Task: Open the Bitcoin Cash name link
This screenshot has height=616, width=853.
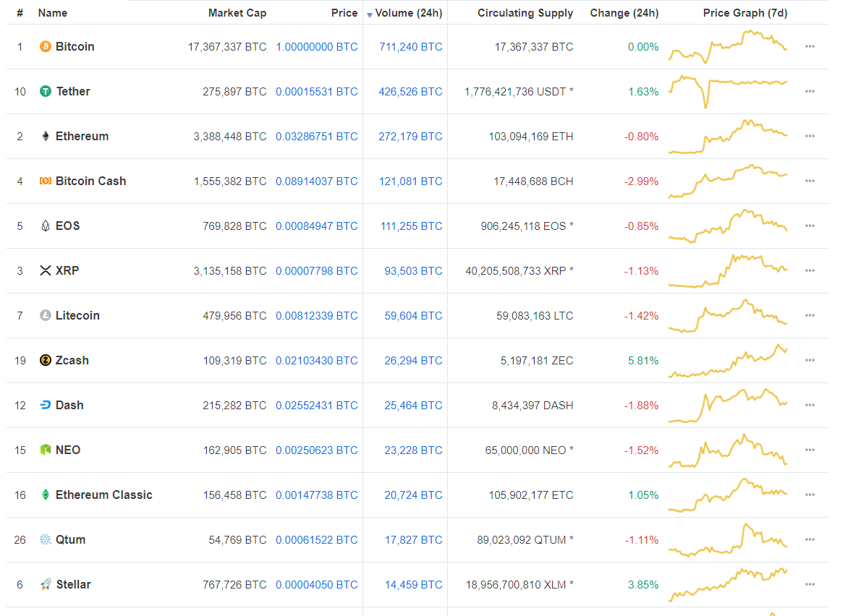Action: pyautogui.click(x=91, y=181)
